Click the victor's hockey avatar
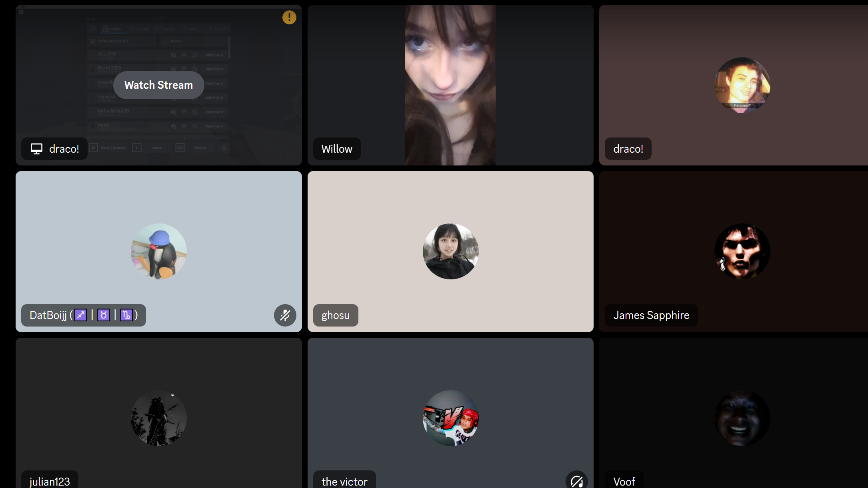This screenshot has height=488, width=868. (x=450, y=418)
